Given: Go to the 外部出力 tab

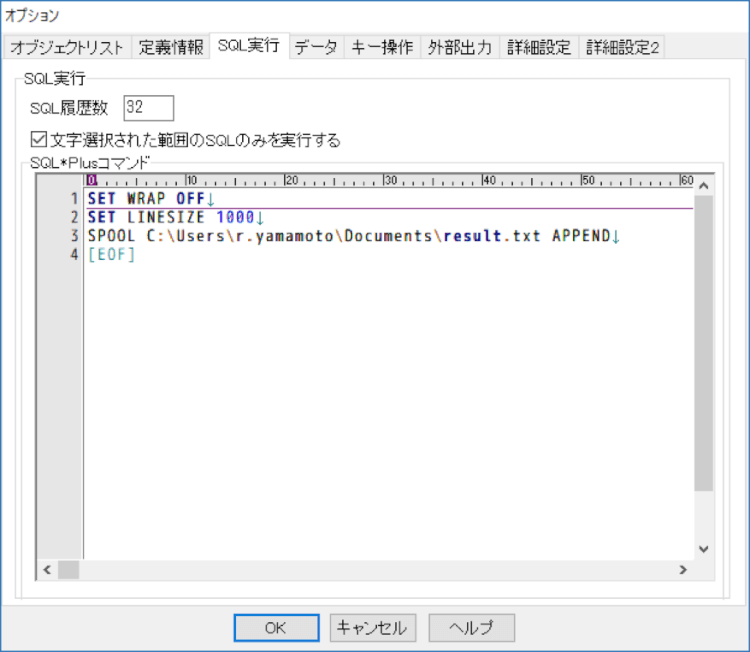Looking at the screenshot, I should click(459, 47).
